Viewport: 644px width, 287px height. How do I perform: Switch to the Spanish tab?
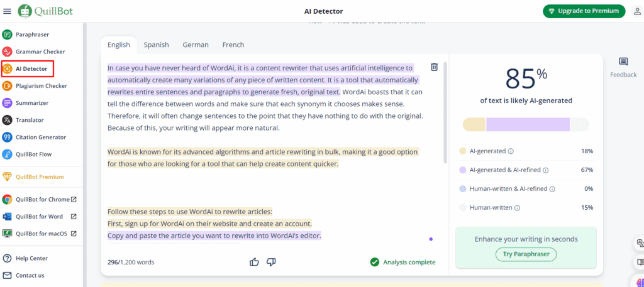(x=156, y=45)
